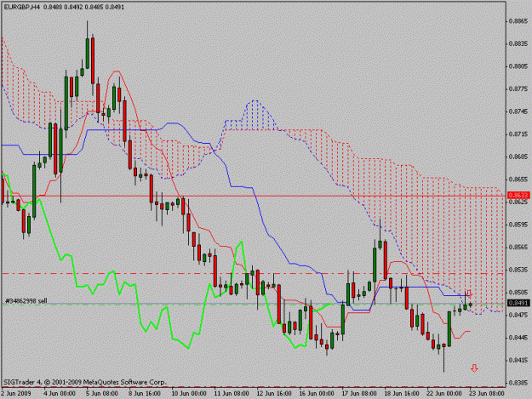Viewport: 532px width, 399px height.
Task: Click the 4 Jun 00:00 time label
Action: pyautogui.click(x=60, y=394)
